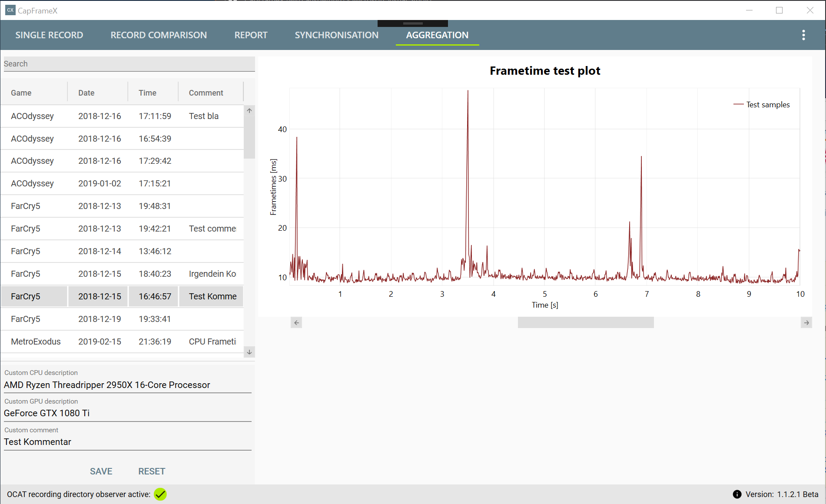Sort records by Date column header
826x504 pixels.
pyautogui.click(x=98, y=93)
